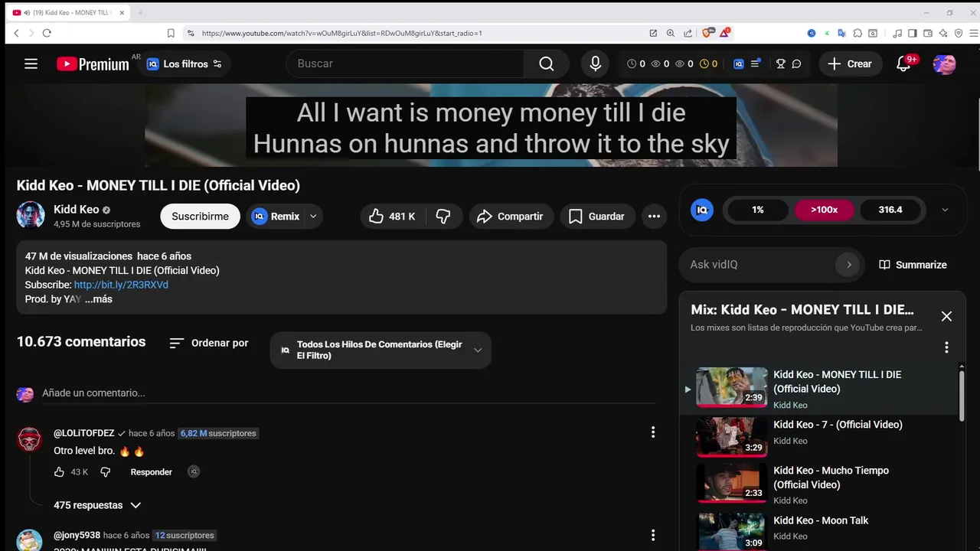Open account avatar menu in header
Screen dimensions: 980x551
(x=944, y=64)
